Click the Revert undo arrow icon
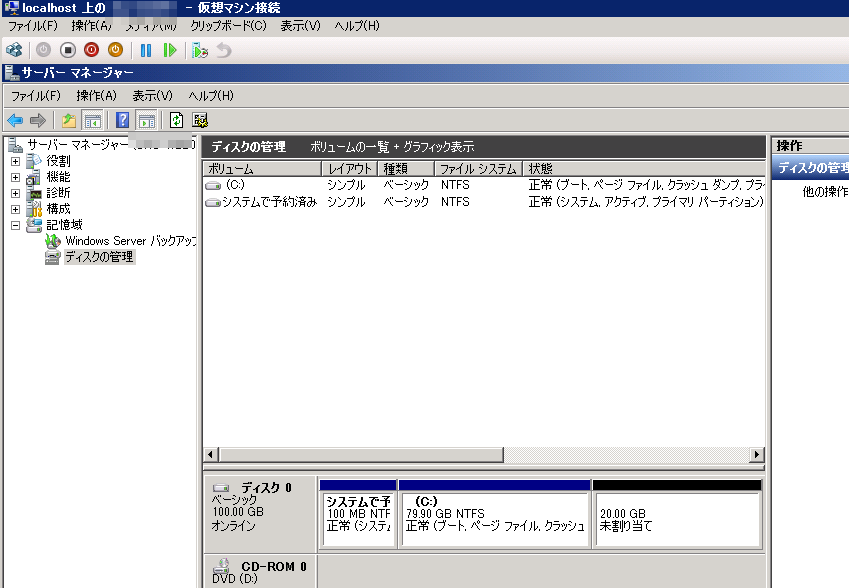 coord(224,50)
